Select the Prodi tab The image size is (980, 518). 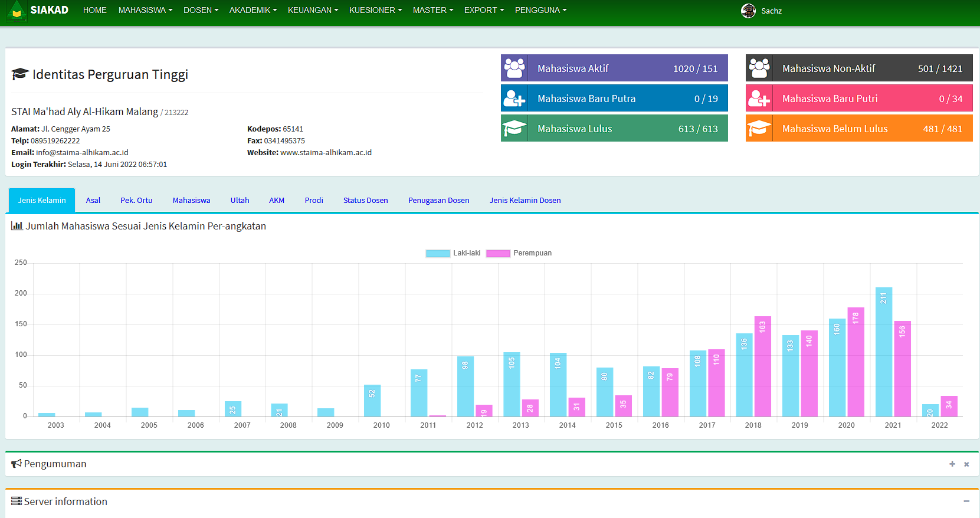314,201
